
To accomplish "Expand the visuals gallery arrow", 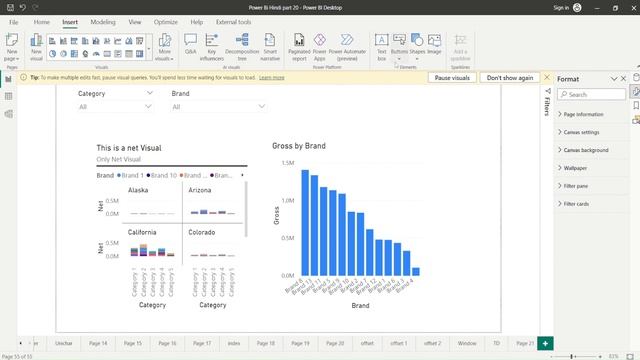I will click(x=149, y=48).
